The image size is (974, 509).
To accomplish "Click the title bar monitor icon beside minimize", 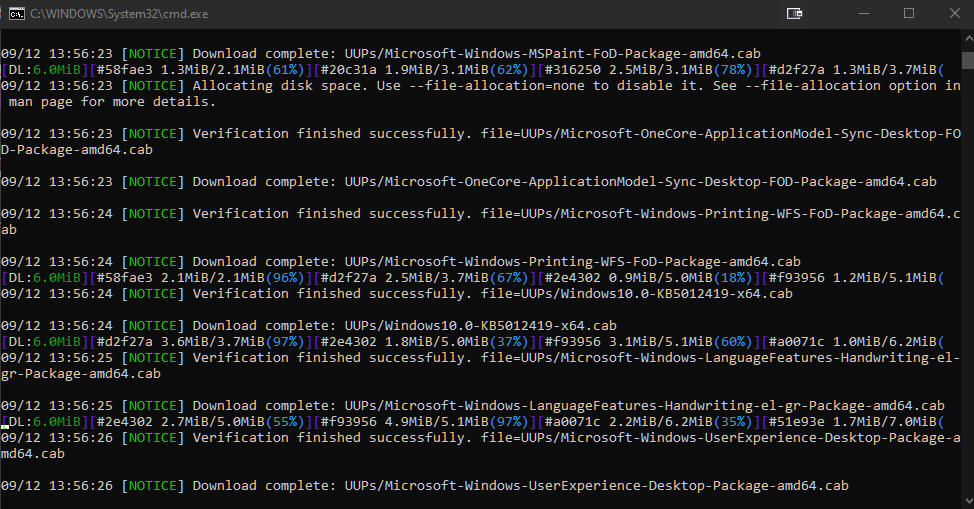I will coord(794,14).
